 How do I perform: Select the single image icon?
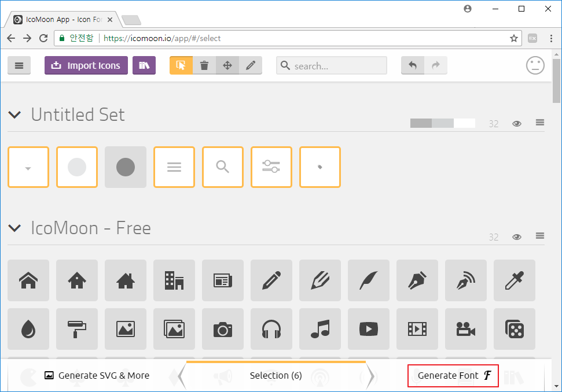(126, 329)
